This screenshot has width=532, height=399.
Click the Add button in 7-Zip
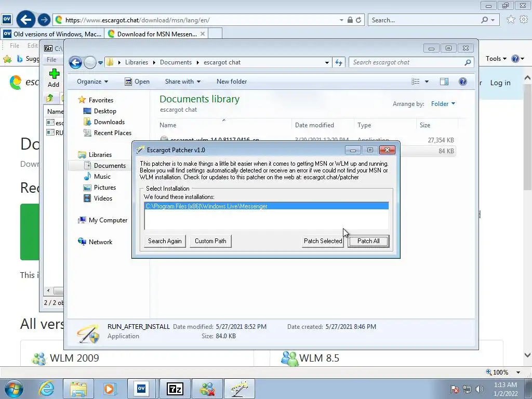(x=54, y=78)
